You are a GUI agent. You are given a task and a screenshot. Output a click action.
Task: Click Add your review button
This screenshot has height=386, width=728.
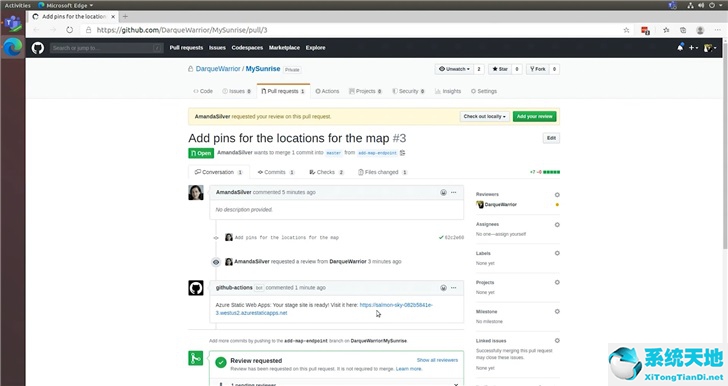point(534,117)
